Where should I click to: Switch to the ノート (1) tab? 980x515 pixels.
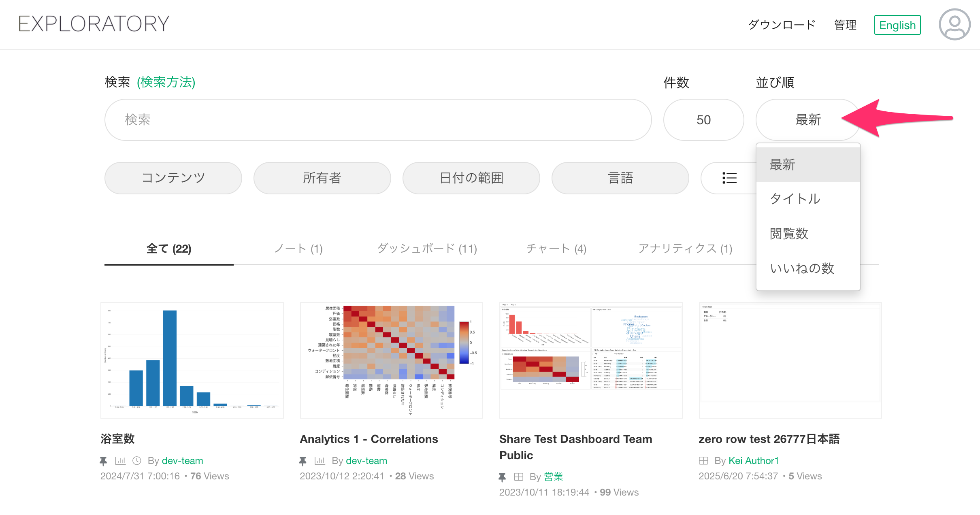(298, 249)
